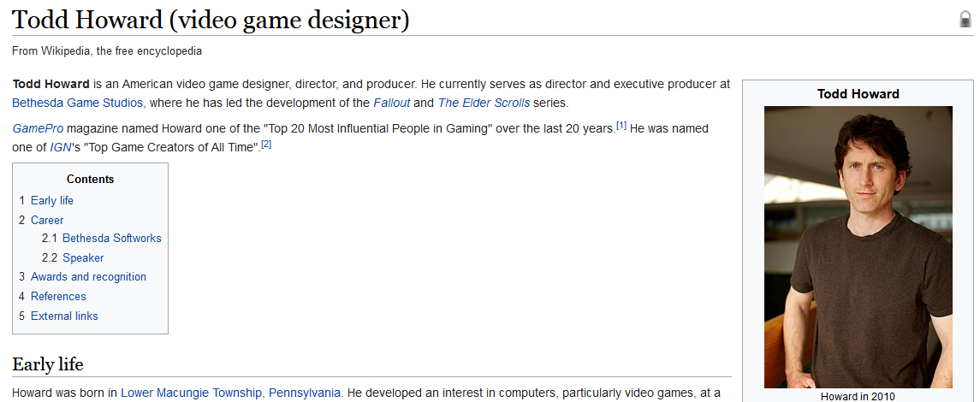The width and height of the screenshot is (980, 402).
Task: Visit the GamePro magazine link
Action: coord(37,128)
